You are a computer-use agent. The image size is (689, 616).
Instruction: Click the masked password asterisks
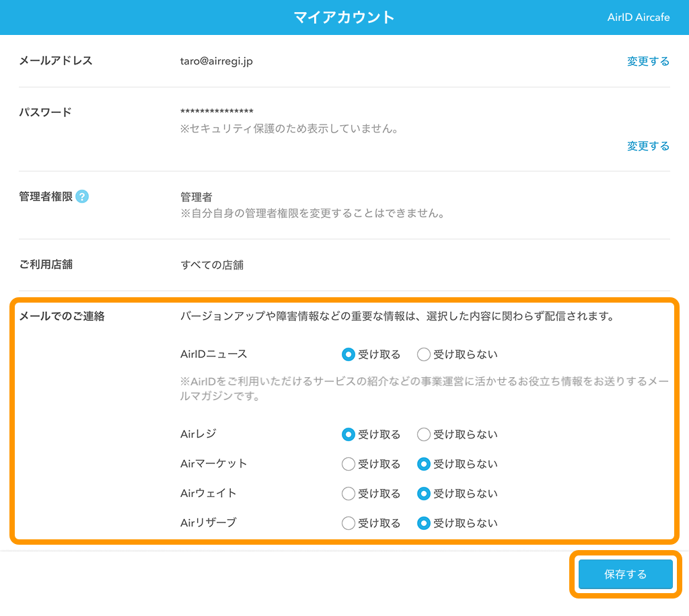pyautogui.click(x=217, y=112)
